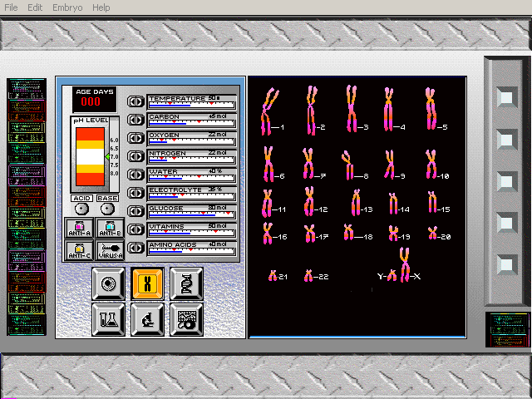This screenshot has width=532, height=399.
Task: Adjust the Glucose arrow stepper
Action: [135, 211]
